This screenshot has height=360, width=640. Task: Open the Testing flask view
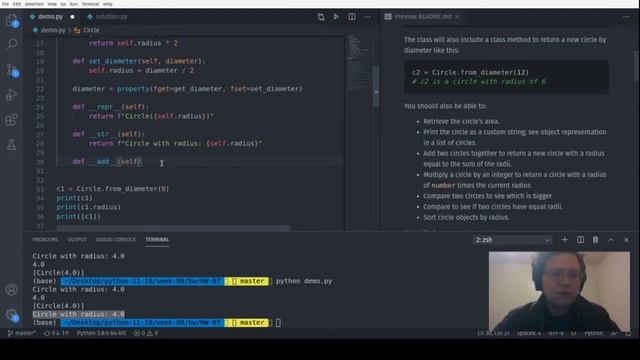point(11,144)
